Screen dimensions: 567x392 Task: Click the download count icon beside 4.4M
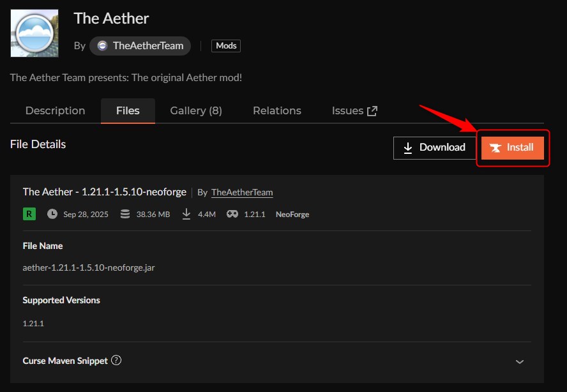tap(186, 214)
